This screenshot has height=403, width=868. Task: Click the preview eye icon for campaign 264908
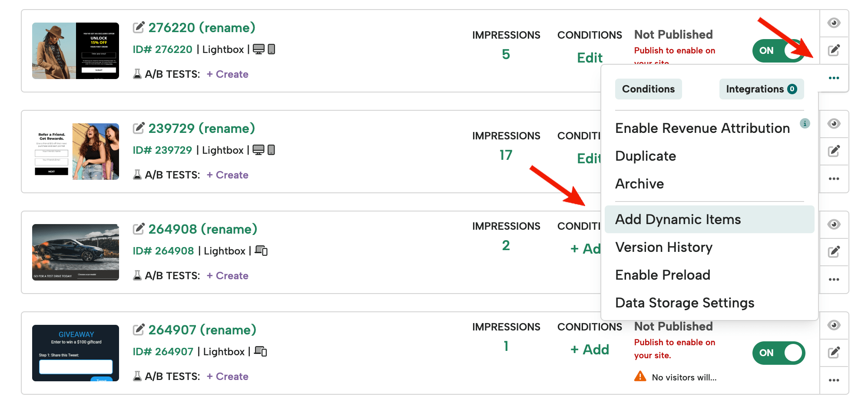point(834,225)
